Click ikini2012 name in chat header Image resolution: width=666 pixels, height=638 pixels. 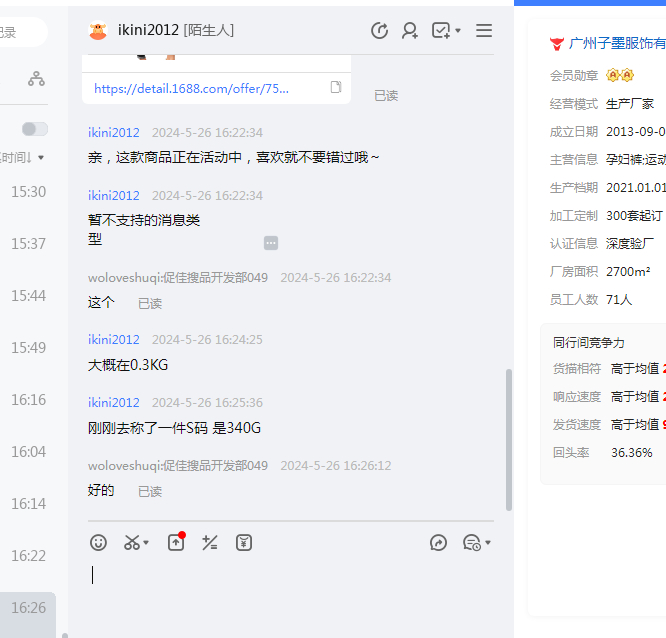click(x=148, y=30)
